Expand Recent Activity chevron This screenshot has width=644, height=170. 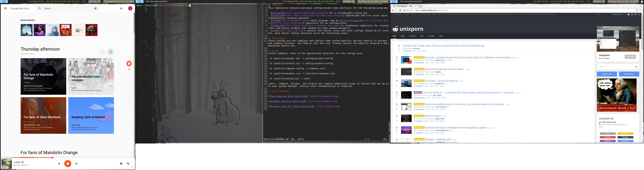(x=35, y=20)
